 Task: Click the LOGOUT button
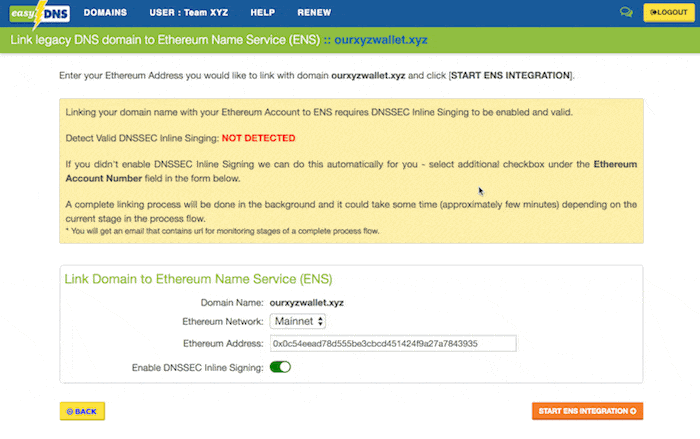[x=669, y=13]
